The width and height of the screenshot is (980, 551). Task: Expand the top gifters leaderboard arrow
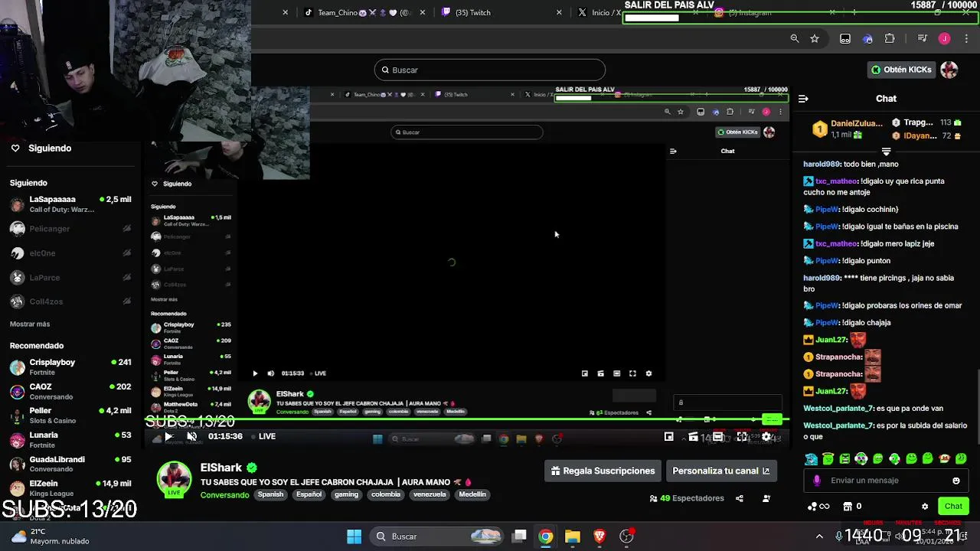[x=886, y=151]
